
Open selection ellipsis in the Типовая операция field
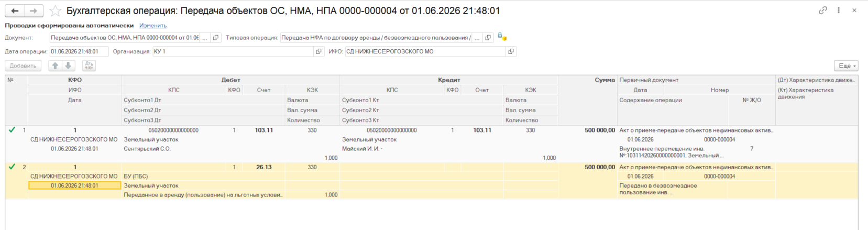pyautogui.click(x=477, y=38)
